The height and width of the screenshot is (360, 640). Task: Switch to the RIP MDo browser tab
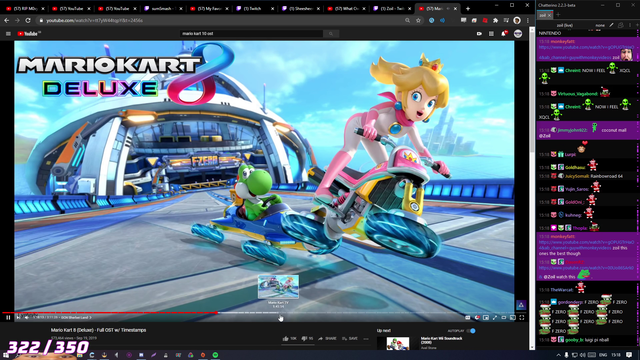coord(24,9)
